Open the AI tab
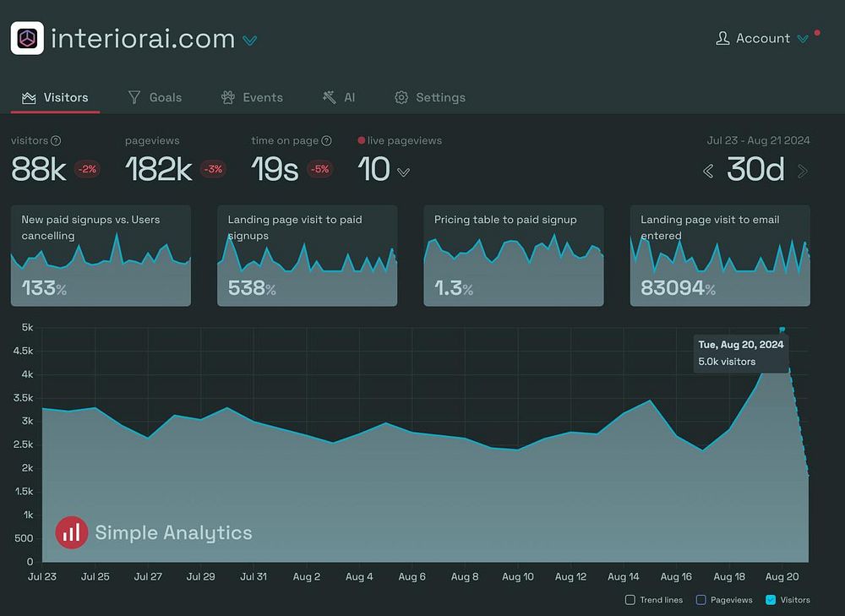This screenshot has height=616, width=845. point(339,97)
